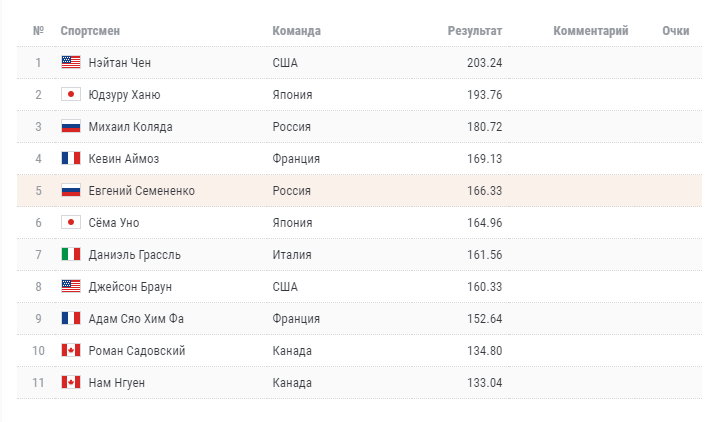Click the 203.24 result score
Viewport: 717px width, 422px height.
pos(484,62)
